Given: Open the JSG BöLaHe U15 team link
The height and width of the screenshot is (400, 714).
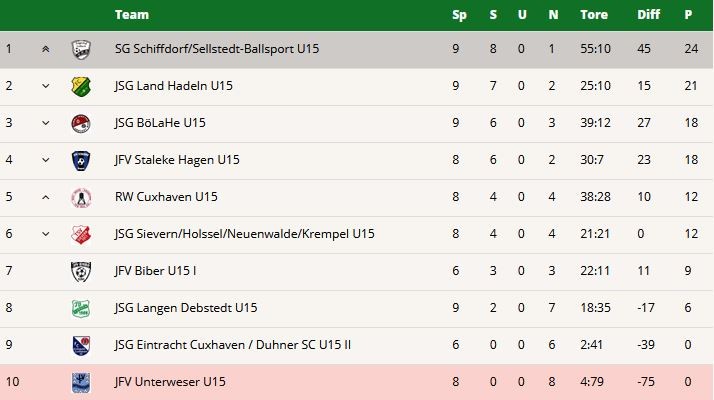Looking at the screenshot, I should click(160, 123).
